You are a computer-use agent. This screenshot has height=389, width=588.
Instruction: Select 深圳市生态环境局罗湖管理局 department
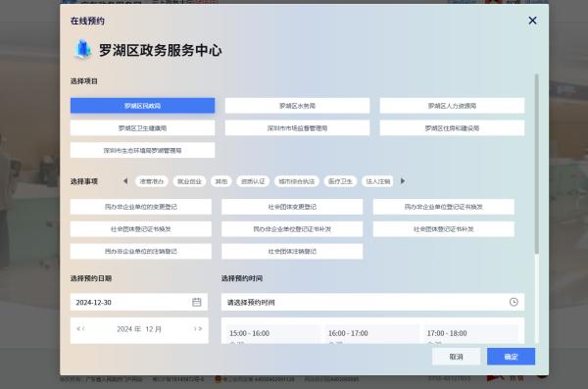point(142,151)
